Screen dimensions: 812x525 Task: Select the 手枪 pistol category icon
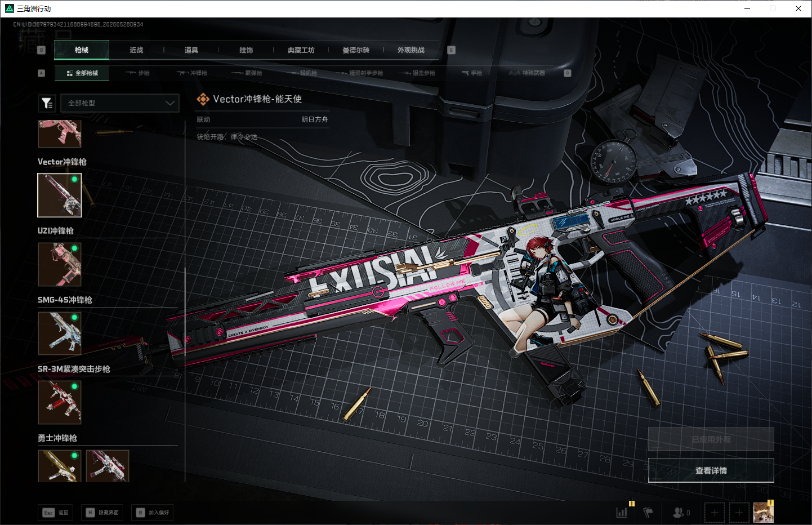(472, 73)
